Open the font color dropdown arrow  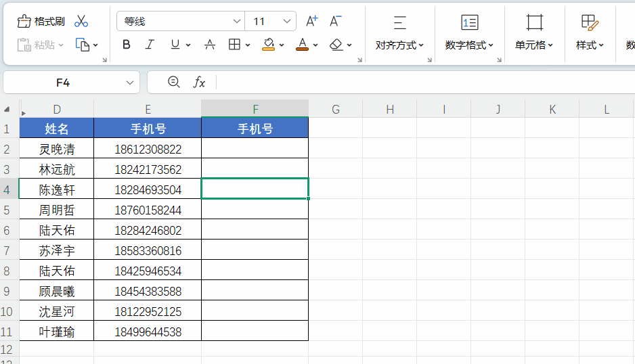click(315, 45)
